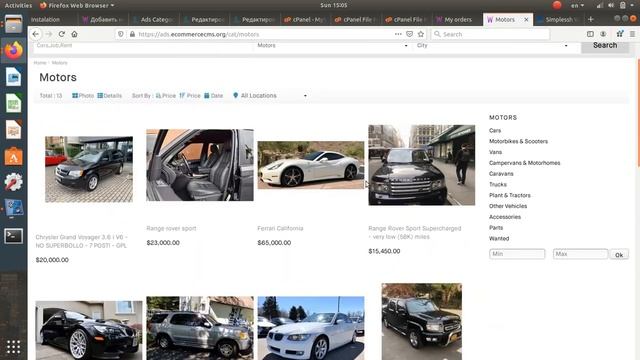Click the Ok price filter button
Image resolution: width=640 pixels, height=360 pixels.
pos(619,255)
